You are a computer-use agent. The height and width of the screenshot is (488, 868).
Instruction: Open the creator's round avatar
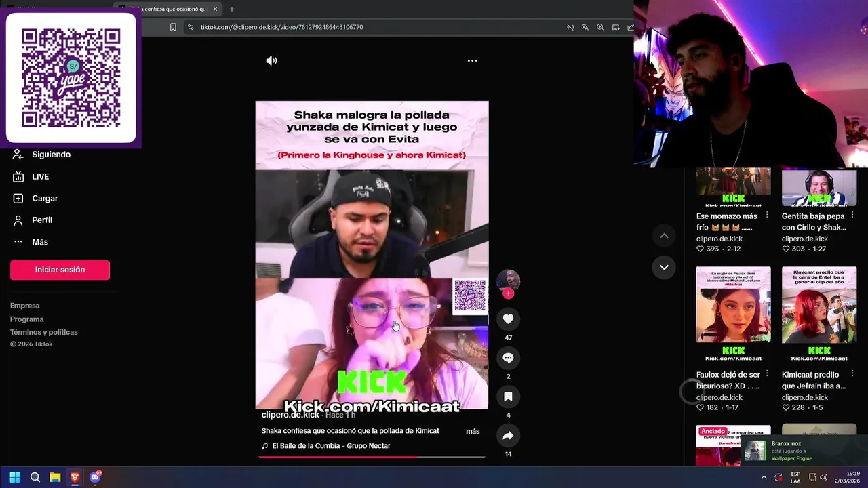(508, 280)
